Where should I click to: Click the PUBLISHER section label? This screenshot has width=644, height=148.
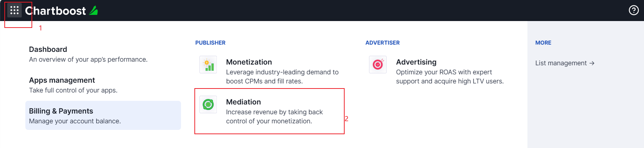point(210,43)
